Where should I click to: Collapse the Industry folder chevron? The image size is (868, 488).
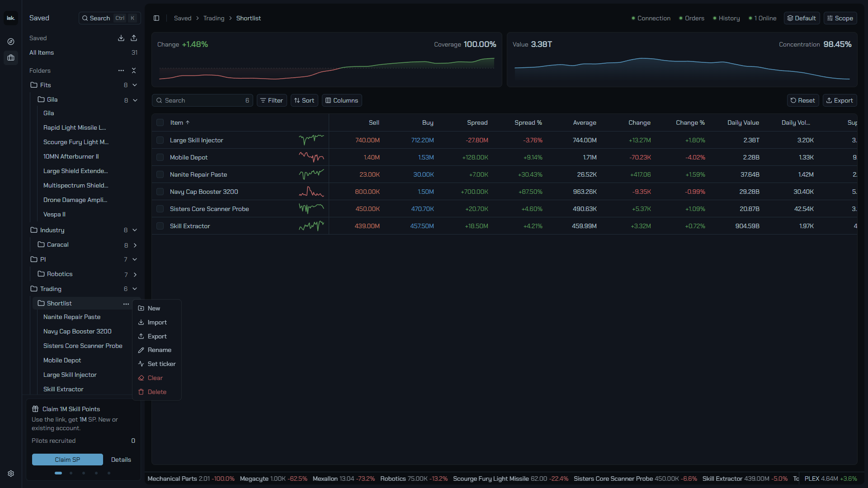(x=135, y=230)
